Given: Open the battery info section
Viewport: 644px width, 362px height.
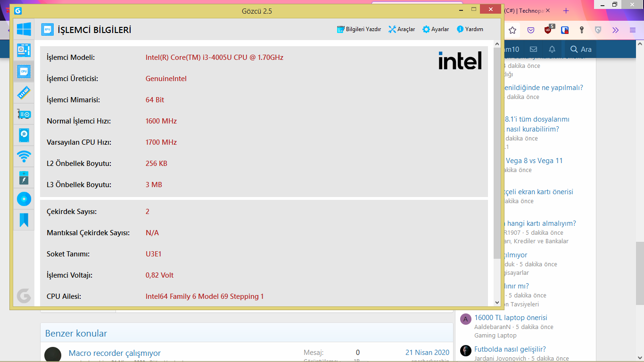Looking at the screenshot, I should pos(24,178).
